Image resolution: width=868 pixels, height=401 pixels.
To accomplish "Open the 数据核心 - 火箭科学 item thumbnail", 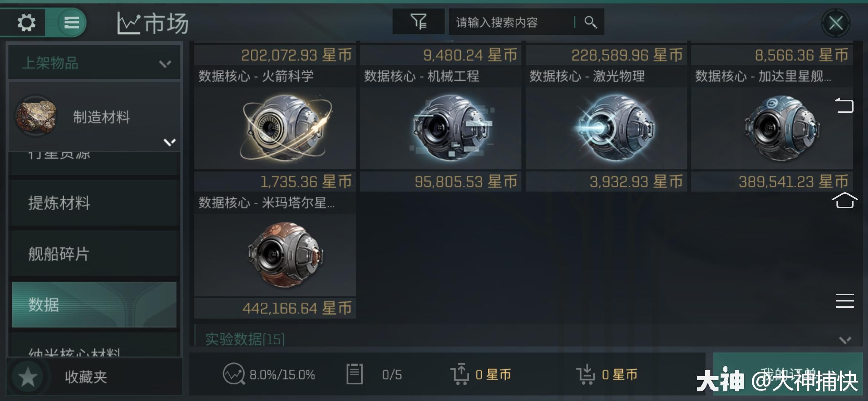I will click(x=275, y=128).
